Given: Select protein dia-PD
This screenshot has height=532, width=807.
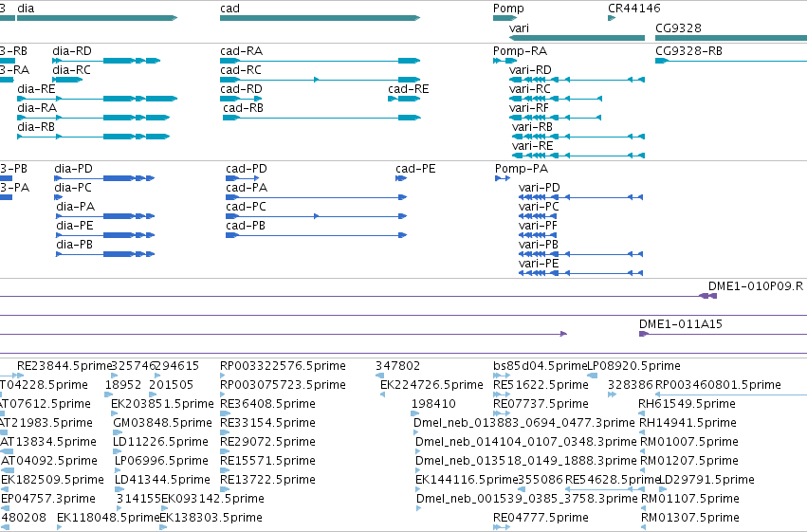Looking at the screenshot, I should point(104,178).
